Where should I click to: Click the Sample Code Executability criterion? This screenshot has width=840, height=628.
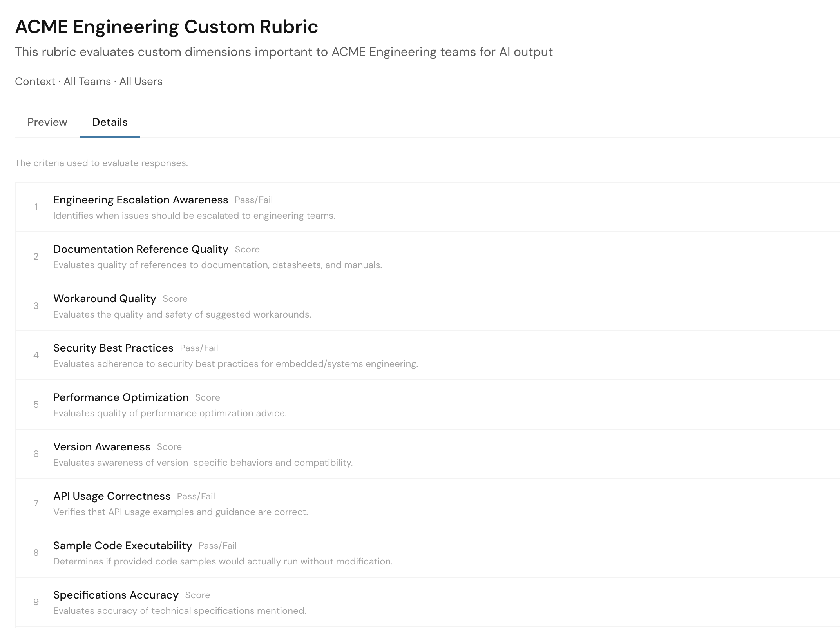point(122,546)
